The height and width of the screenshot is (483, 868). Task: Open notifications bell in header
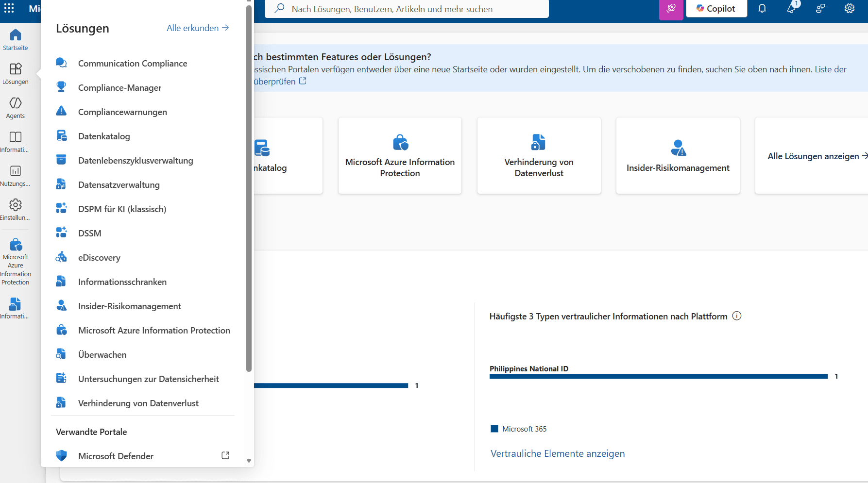(762, 8)
